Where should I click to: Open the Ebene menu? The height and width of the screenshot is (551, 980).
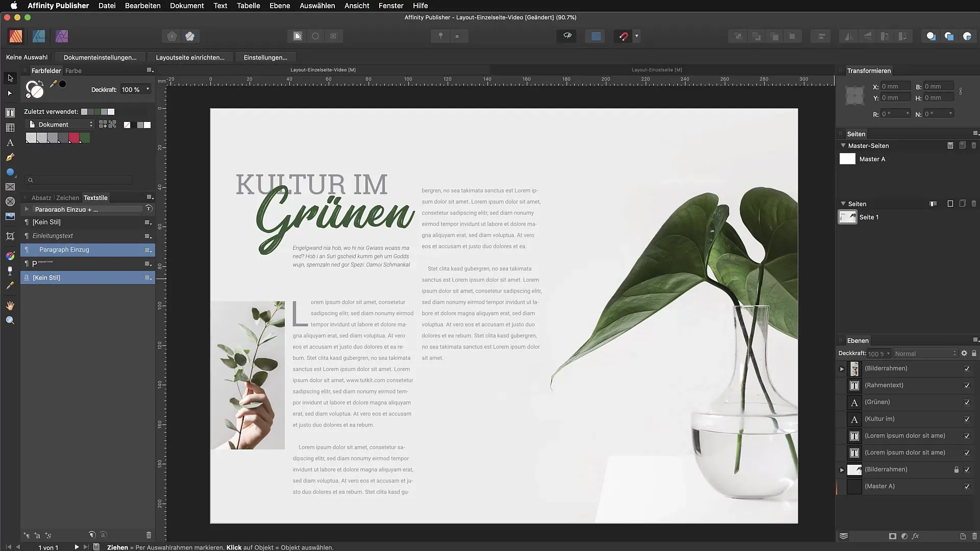tap(280, 6)
